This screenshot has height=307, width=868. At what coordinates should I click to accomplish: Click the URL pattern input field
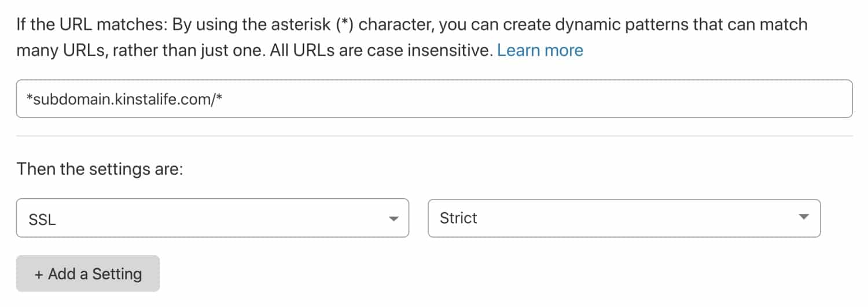point(434,99)
